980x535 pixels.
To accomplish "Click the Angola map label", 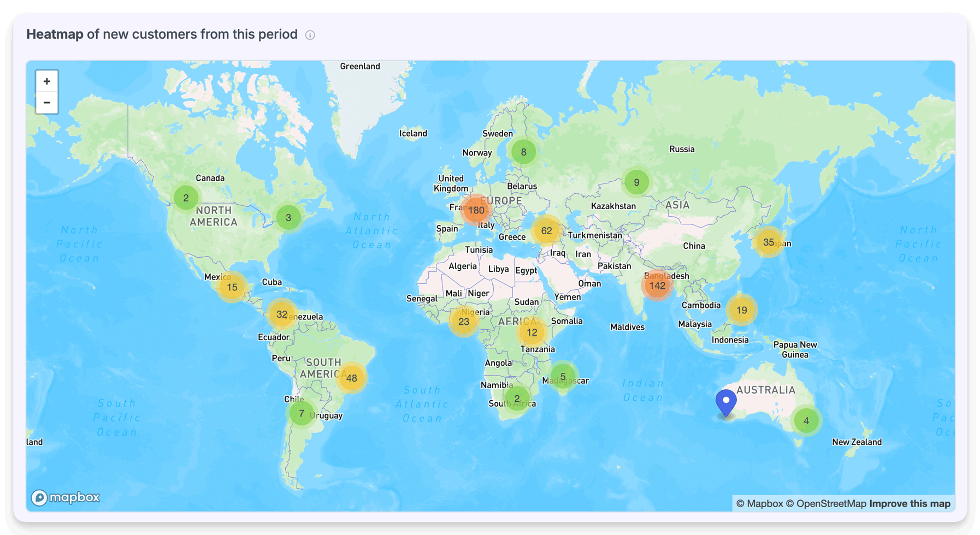I will click(498, 362).
